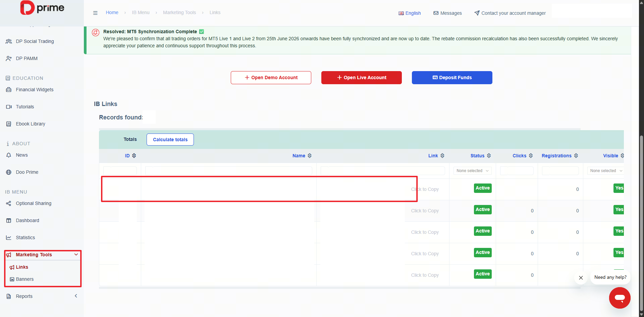Sort table by Link column arrows

click(442, 156)
